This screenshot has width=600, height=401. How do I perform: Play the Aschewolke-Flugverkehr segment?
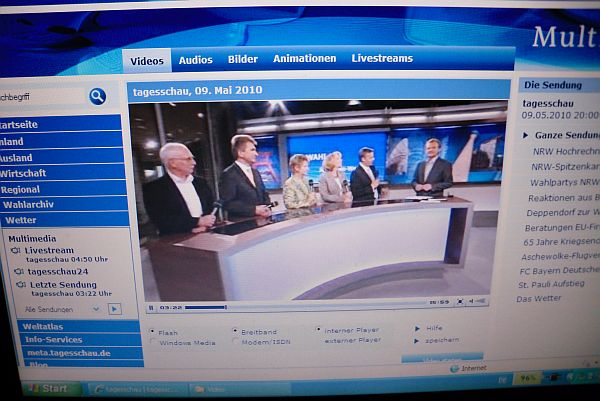tap(560, 256)
